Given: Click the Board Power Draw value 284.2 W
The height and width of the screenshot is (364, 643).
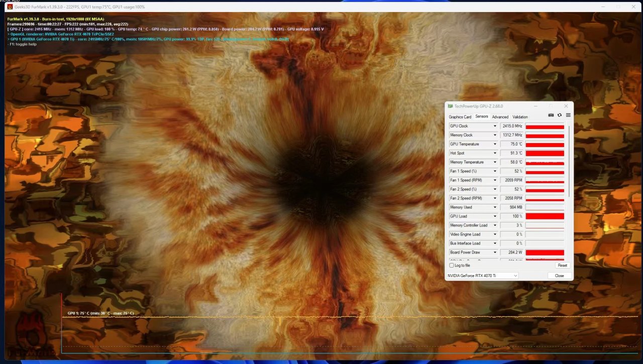Looking at the screenshot, I should pos(512,253).
